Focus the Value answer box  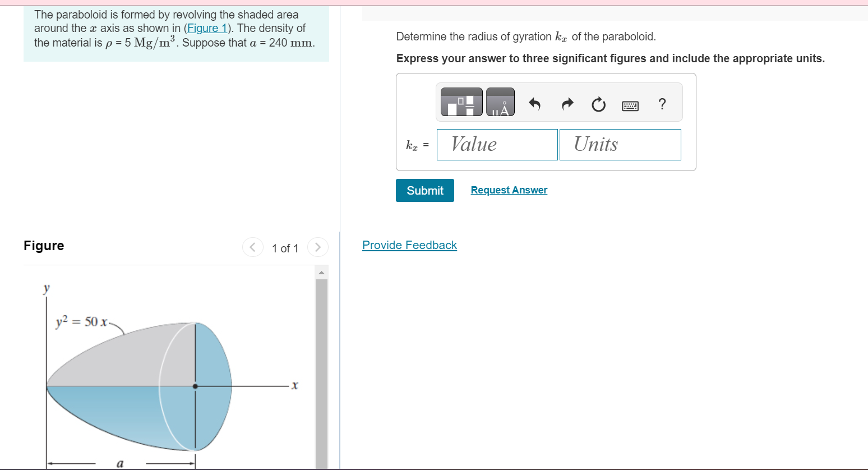[x=497, y=144]
